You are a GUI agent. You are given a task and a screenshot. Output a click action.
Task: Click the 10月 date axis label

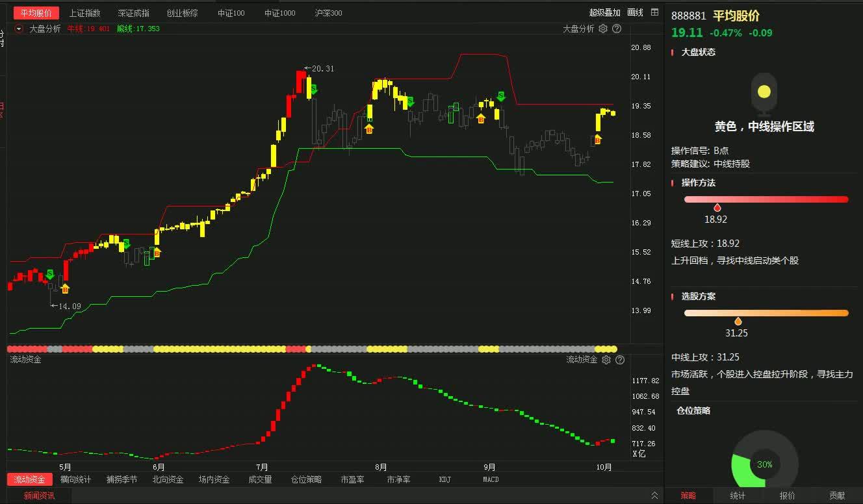tap(604, 467)
